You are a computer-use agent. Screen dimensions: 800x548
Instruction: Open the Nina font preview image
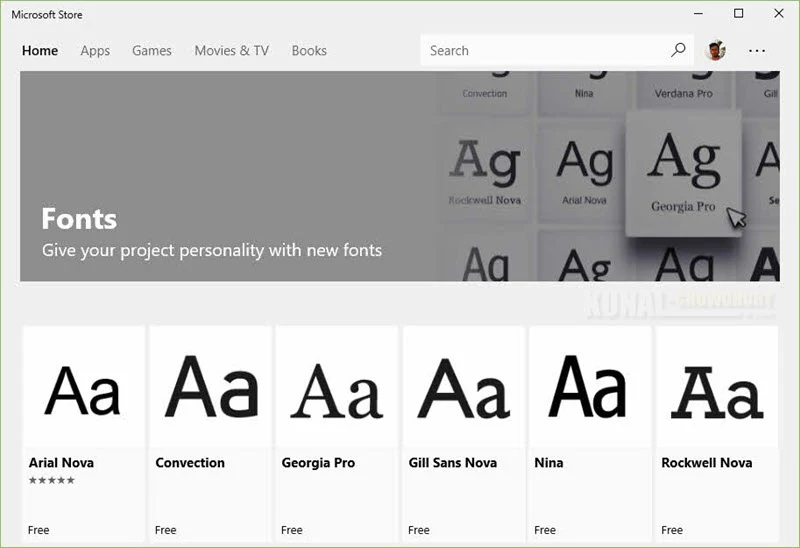click(x=590, y=387)
